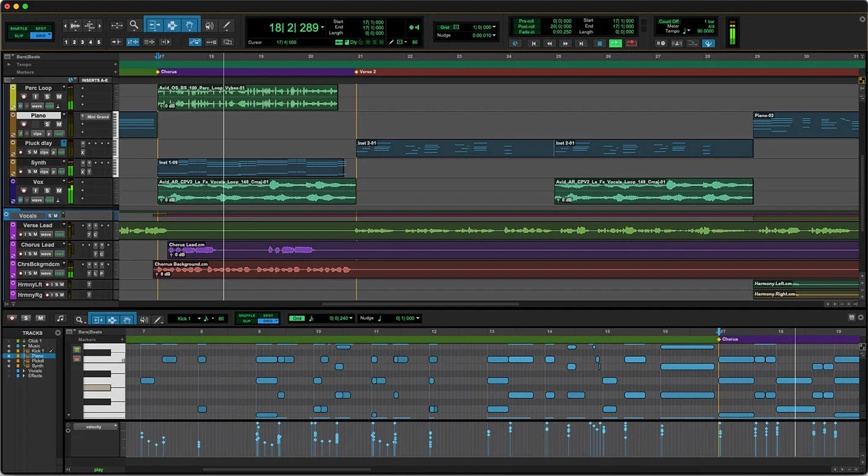Solo the Vocals folder track
Screen dimensions: 868x476
point(50,216)
